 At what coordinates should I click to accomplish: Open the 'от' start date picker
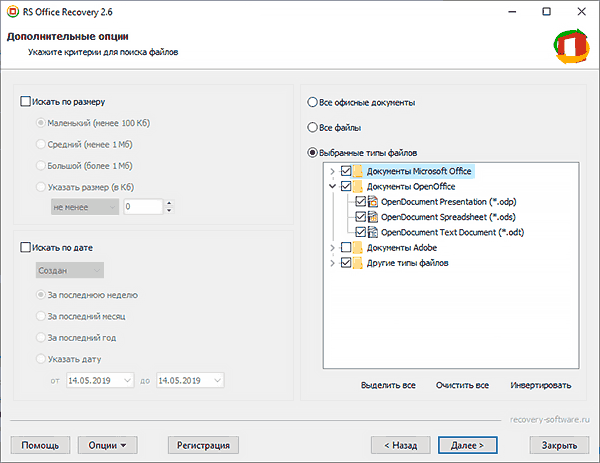tap(100, 380)
